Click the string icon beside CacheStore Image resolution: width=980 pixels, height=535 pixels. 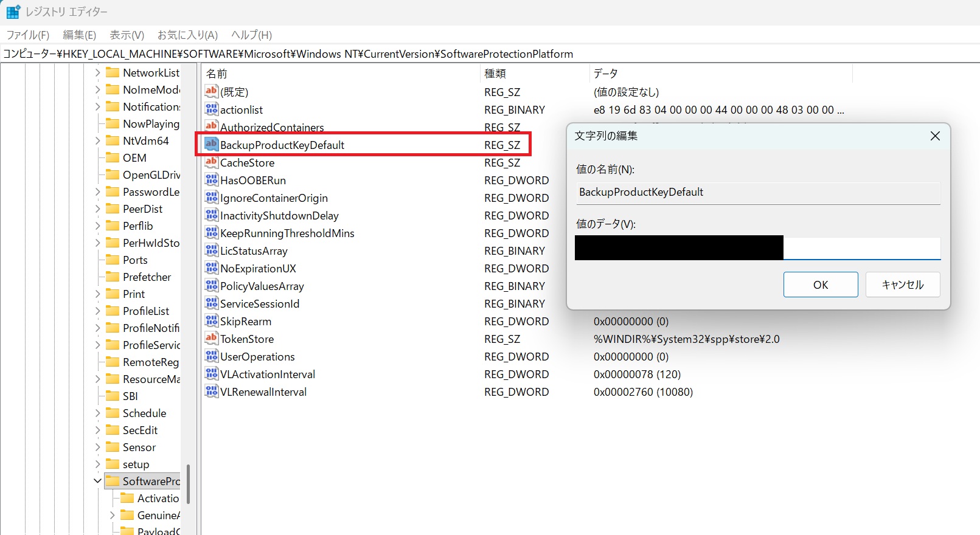click(x=211, y=162)
